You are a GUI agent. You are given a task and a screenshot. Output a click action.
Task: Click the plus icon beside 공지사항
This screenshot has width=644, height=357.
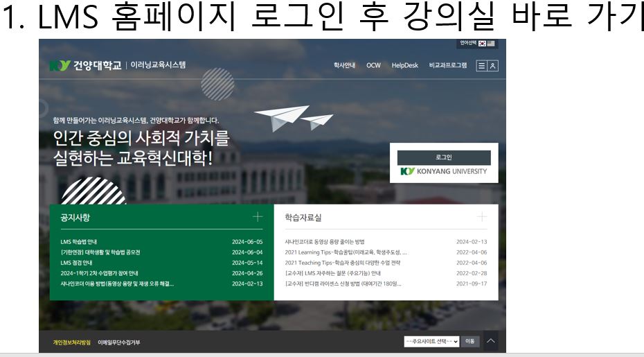(258, 217)
